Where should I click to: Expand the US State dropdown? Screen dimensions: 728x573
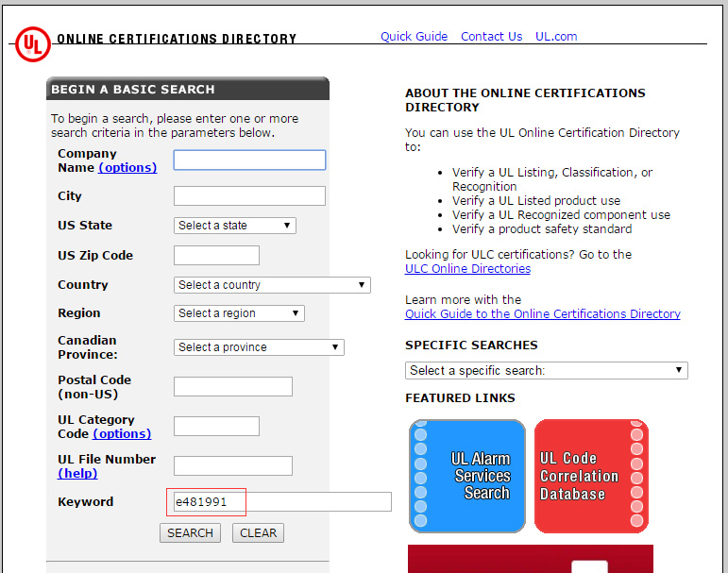[x=235, y=226]
